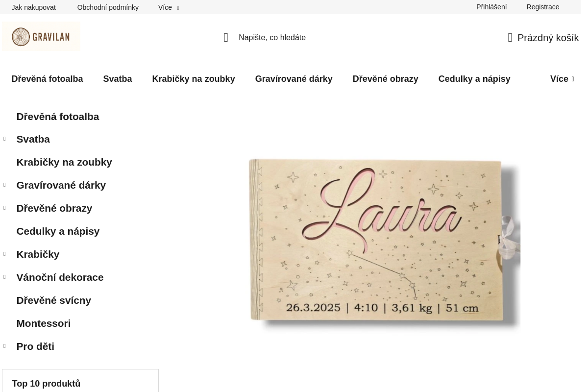588x392 pixels.
Task: Click 'Top 10 produktů' heading
Action: click(x=46, y=384)
